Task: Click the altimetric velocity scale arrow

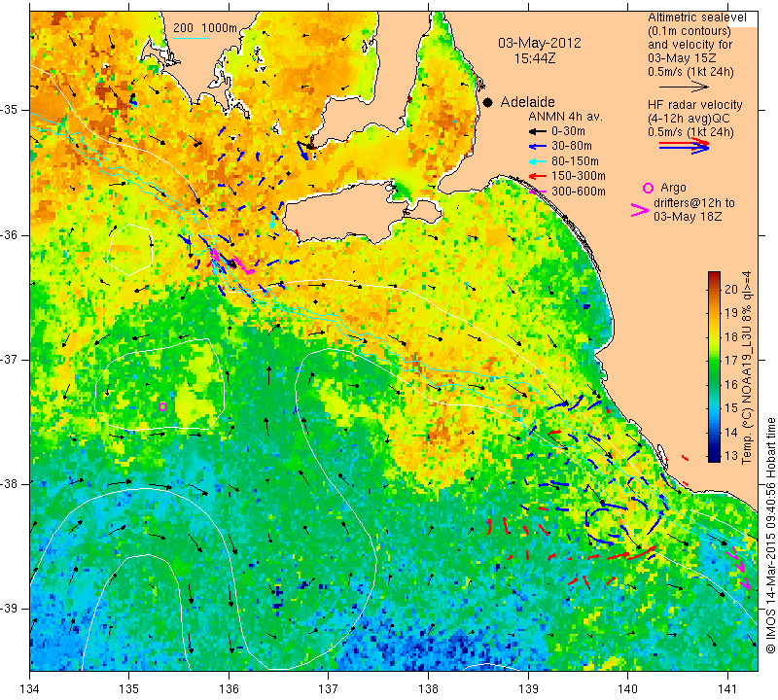Action: click(684, 87)
